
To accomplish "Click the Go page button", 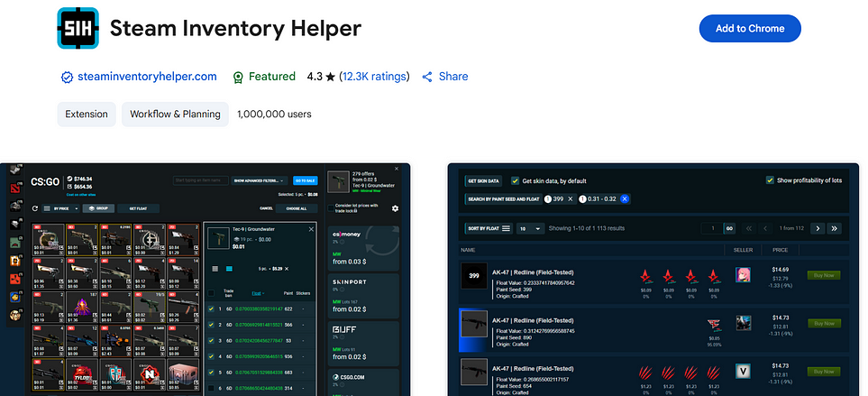I will point(729,228).
